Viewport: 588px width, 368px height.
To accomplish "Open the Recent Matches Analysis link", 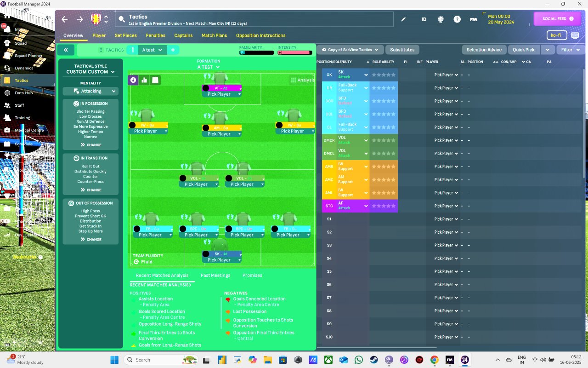I will [160, 285].
